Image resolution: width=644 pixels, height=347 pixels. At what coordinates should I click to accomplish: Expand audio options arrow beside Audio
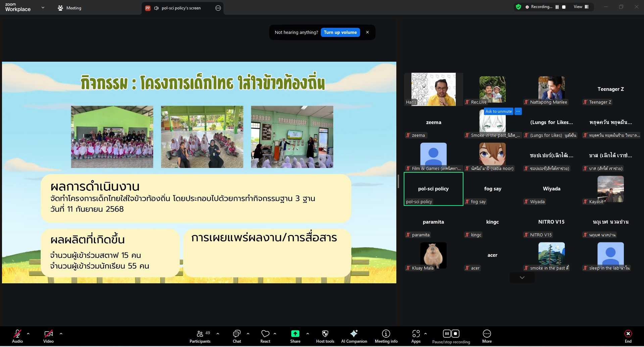(x=28, y=334)
